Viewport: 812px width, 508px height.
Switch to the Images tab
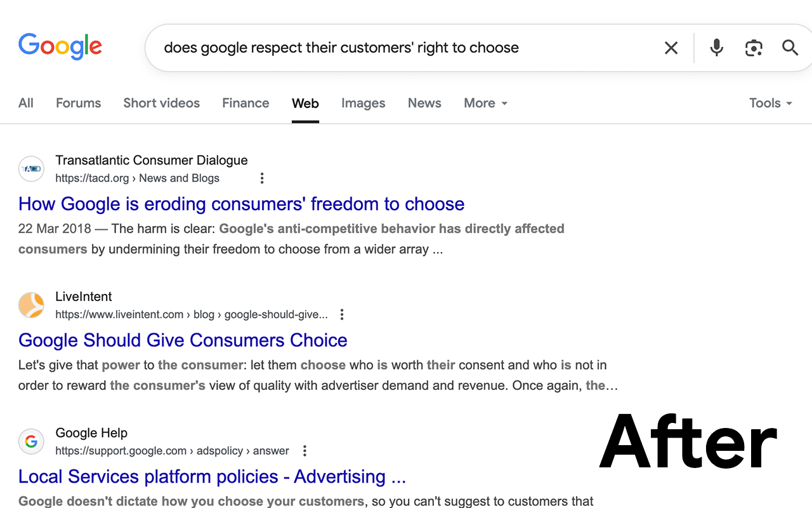(363, 103)
